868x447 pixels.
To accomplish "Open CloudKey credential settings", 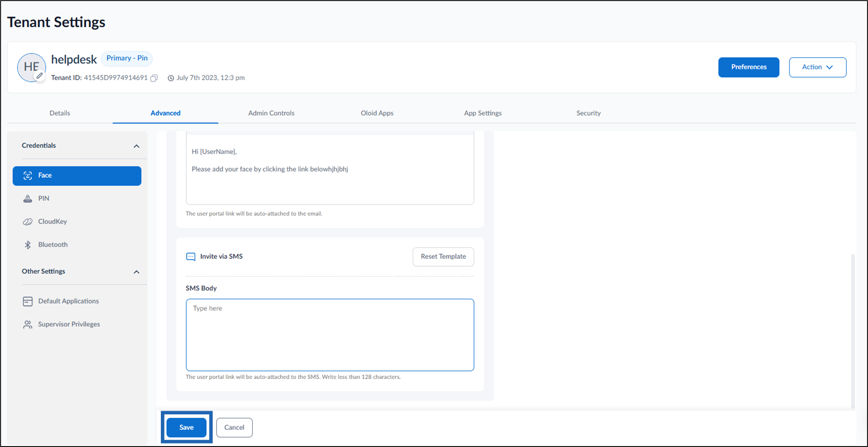I will [77, 222].
